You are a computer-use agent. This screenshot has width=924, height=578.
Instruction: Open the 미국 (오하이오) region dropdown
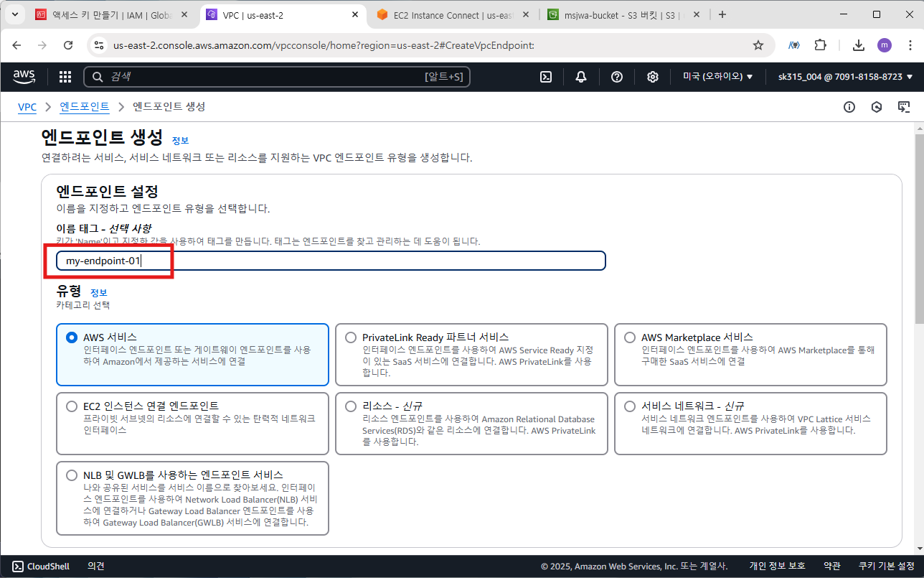[718, 77]
